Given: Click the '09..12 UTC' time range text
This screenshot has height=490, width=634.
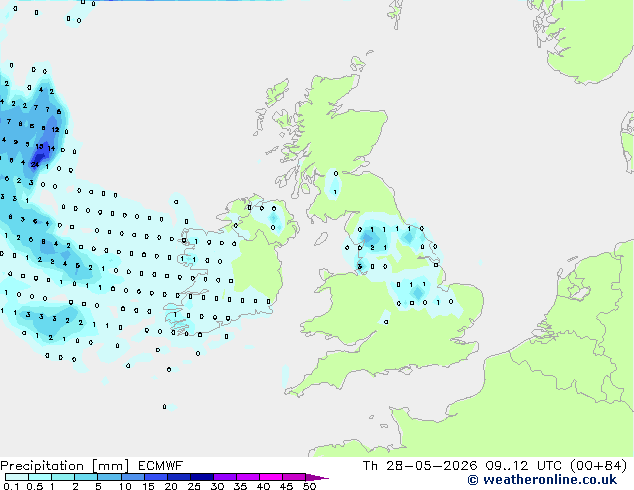Looking at the screenshot, I should pyautogui.click(x=524, y=466).
